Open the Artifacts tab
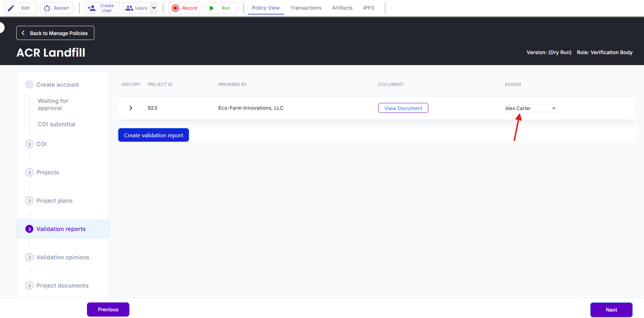 [343, 8]
